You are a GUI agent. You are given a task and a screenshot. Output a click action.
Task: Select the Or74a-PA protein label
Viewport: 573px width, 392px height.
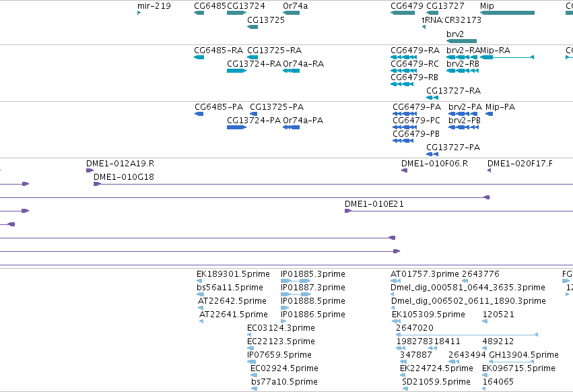(303, 121)
